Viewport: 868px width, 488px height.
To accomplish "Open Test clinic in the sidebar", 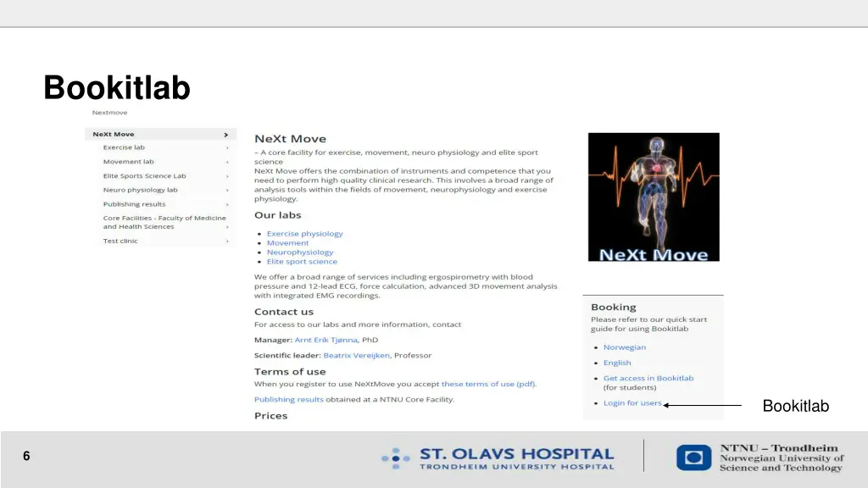I will [x=120, y=241].
